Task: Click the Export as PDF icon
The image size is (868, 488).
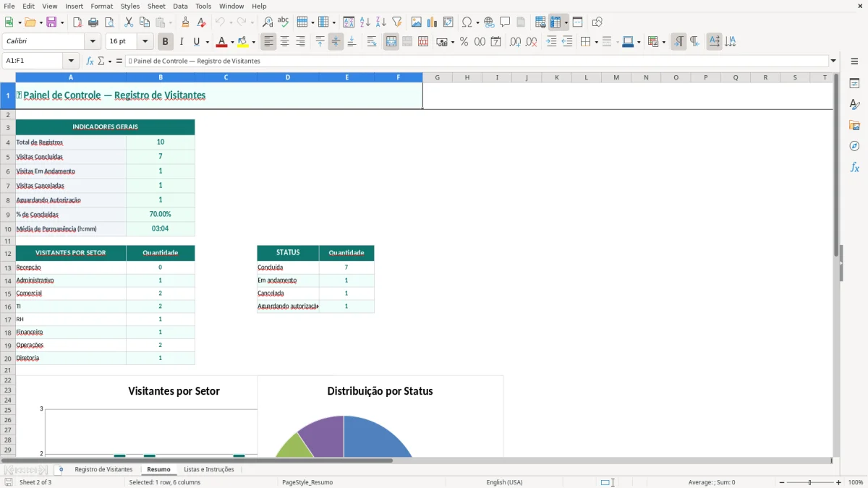Action: point(77,22)
